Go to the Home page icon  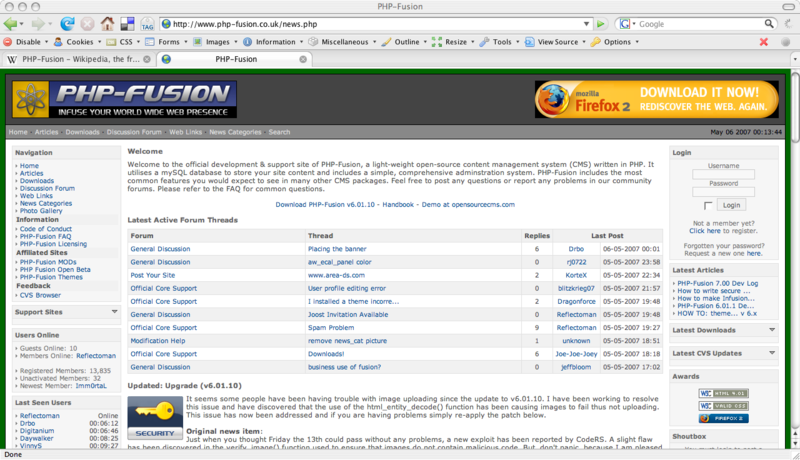tap(107, 23)
